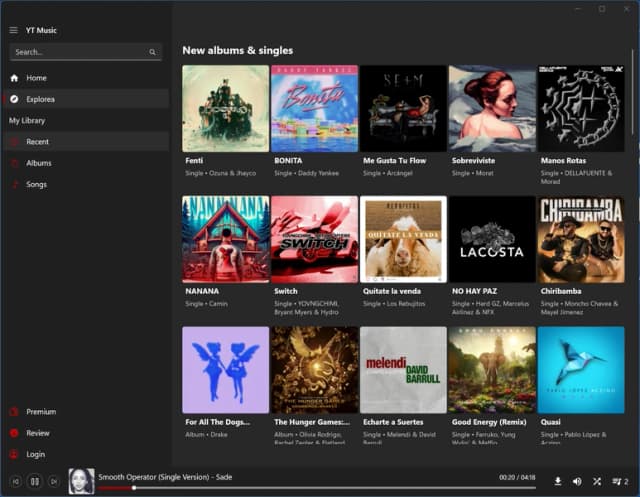Click the 00:20 / 04:18 time display

pyautogui.click(x=517, y=477)
